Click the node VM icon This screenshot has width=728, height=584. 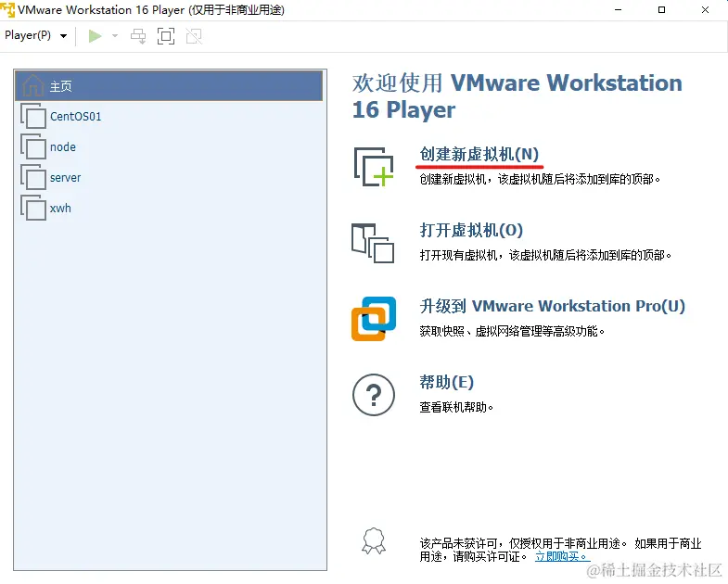tap(33, 146)
